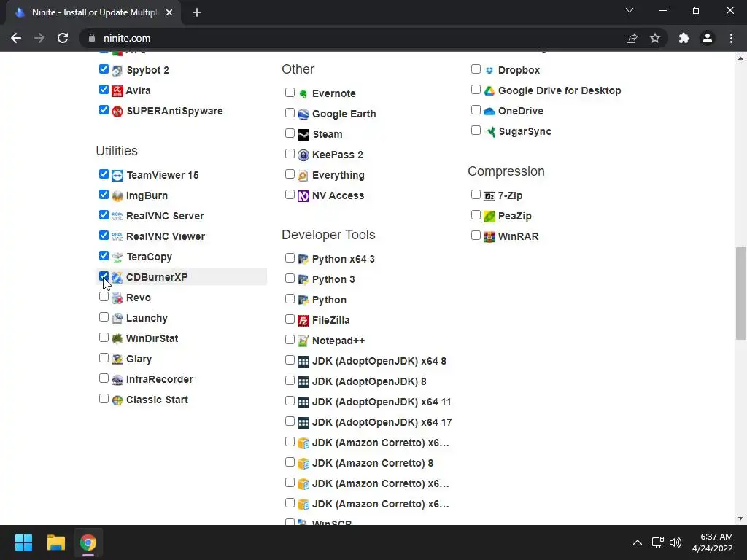Uncheck the CDBurnerXP checkbox
747x560 pixels.
click(x=104, y=276)
